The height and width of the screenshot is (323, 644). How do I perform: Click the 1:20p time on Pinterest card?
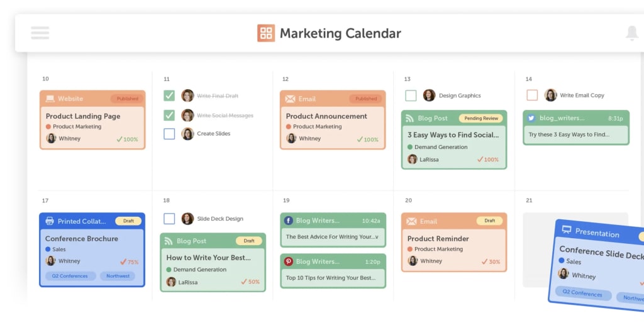[x=372, y=262]
